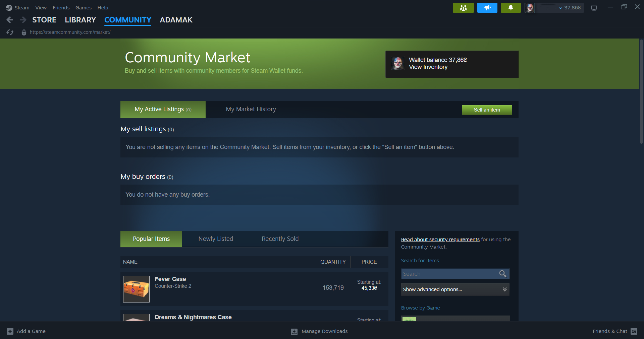Switch to Recently Sold tab
This screenshot has height=339, width=644.
[x=280, y=239]
